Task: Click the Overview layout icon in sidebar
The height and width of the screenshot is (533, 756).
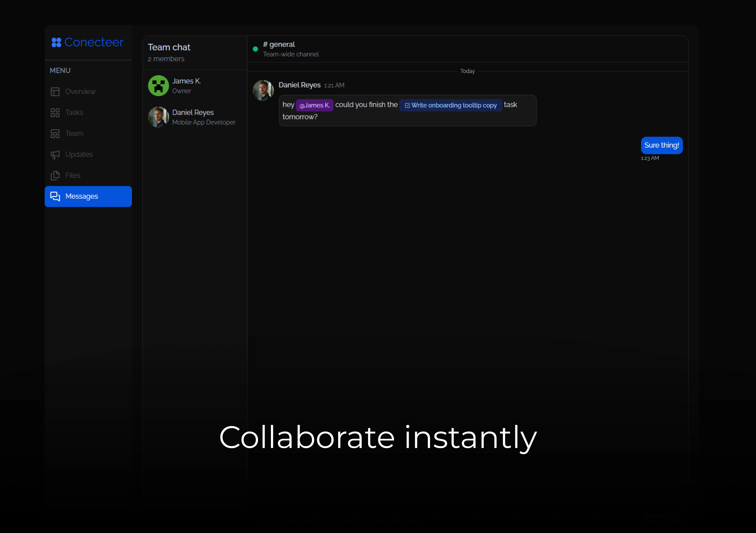Action: point(55,92)
